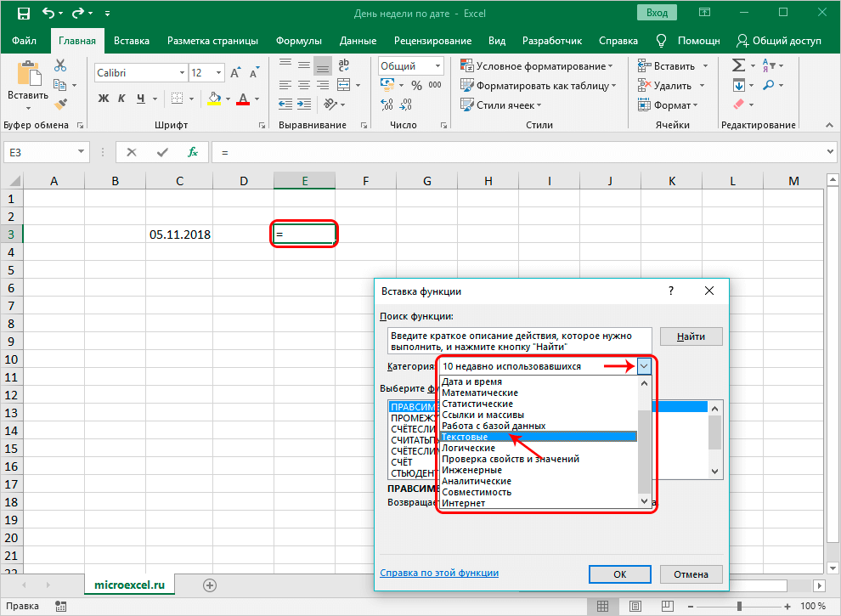Cancel formula entry with the X icon
This screenshot has width=841, height=616.
132,152
